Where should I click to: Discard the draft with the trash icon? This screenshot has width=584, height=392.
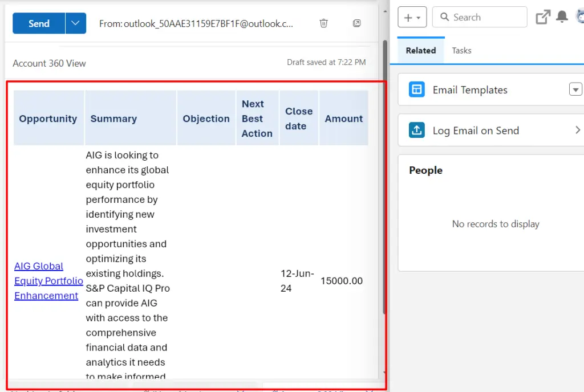(x=323, y=23)
